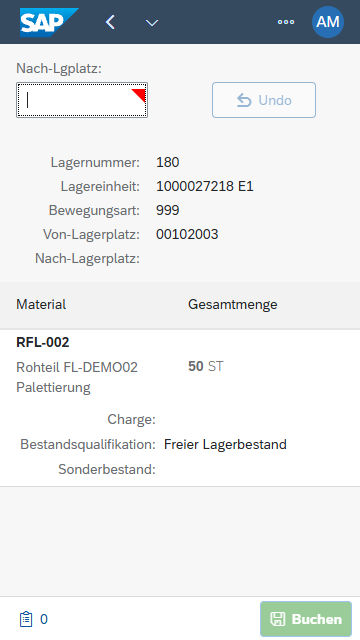Image resolution: width=360 pixels, height=640 pixels.
Task: Open the AM user avatar menu
Action: (x=328, y=22)
